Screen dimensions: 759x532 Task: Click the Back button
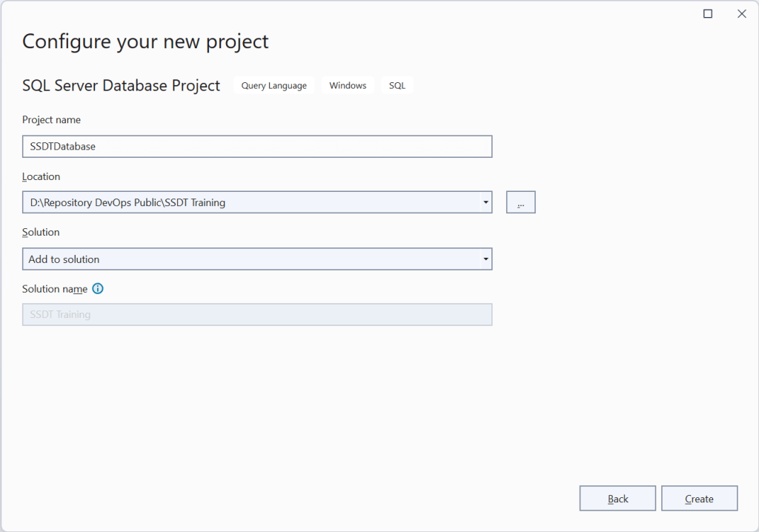617,498
